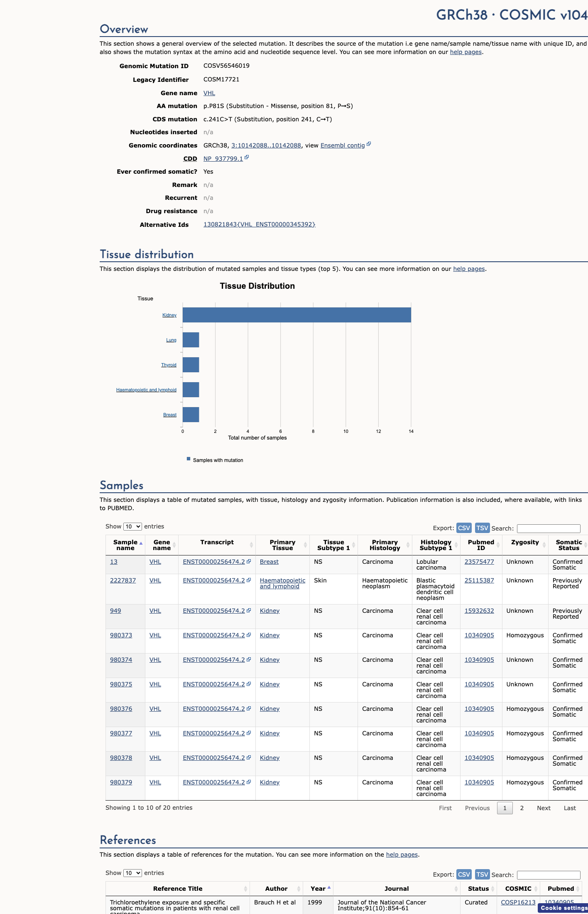The height and width of the screenshot is (914, 588).
Task: Open Pubmed ID 23575477 link
Action: [x=479, y=562]
